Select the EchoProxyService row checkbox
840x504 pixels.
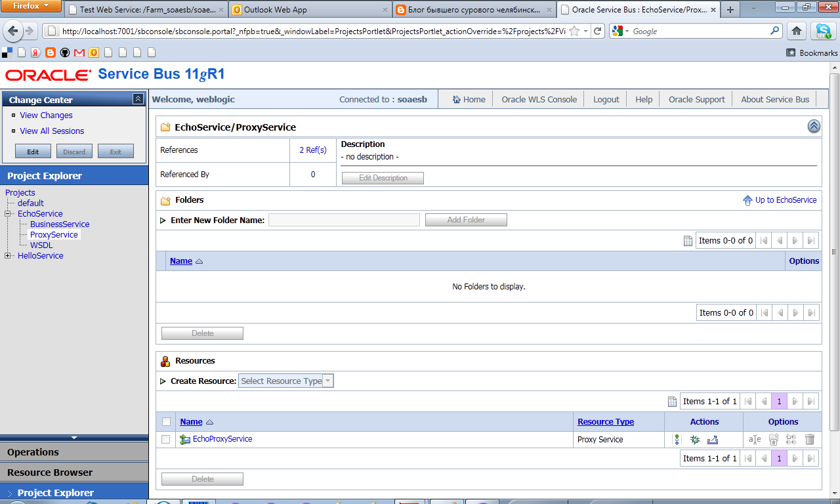[166, 440]
